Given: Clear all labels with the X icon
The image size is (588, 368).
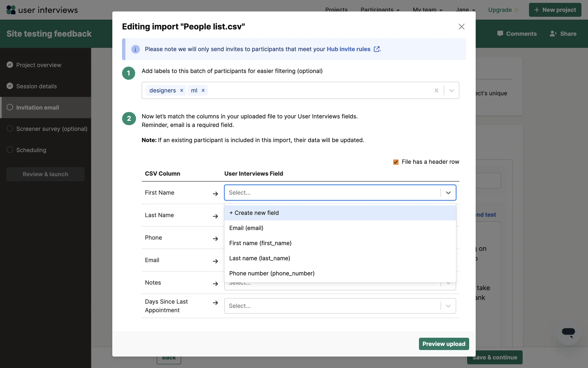Looking at the screenshot, I should click(436, 90).
